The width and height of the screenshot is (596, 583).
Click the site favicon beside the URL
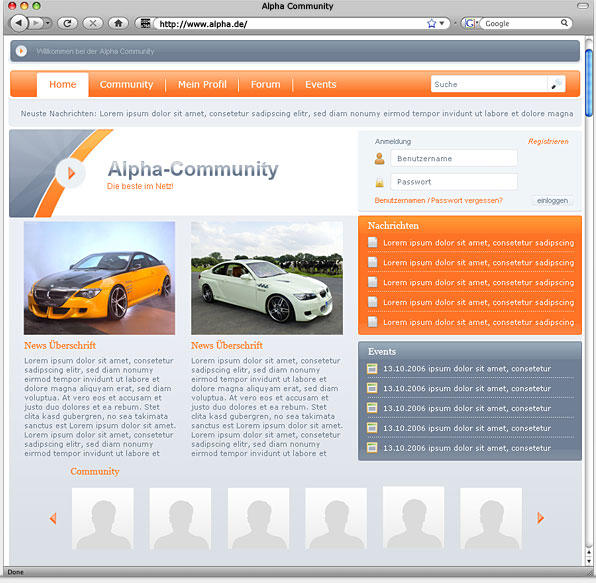coord(145,24)
